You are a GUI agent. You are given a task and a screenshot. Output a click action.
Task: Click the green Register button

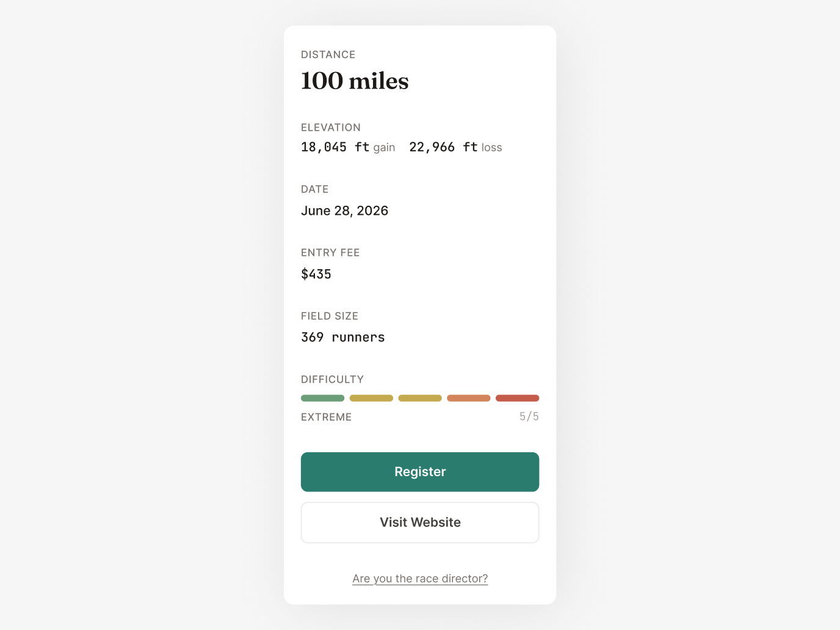(x=420, y=472)
